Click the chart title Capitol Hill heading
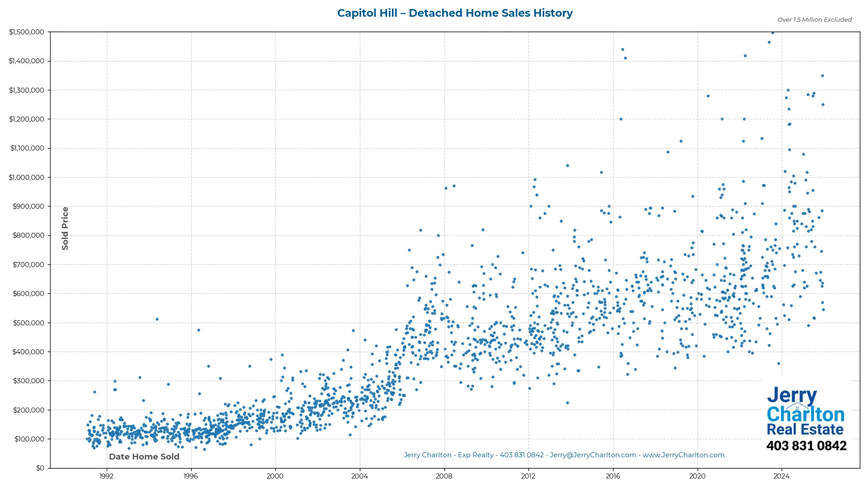This screenshot has height=488, width=868. point(455,13)
